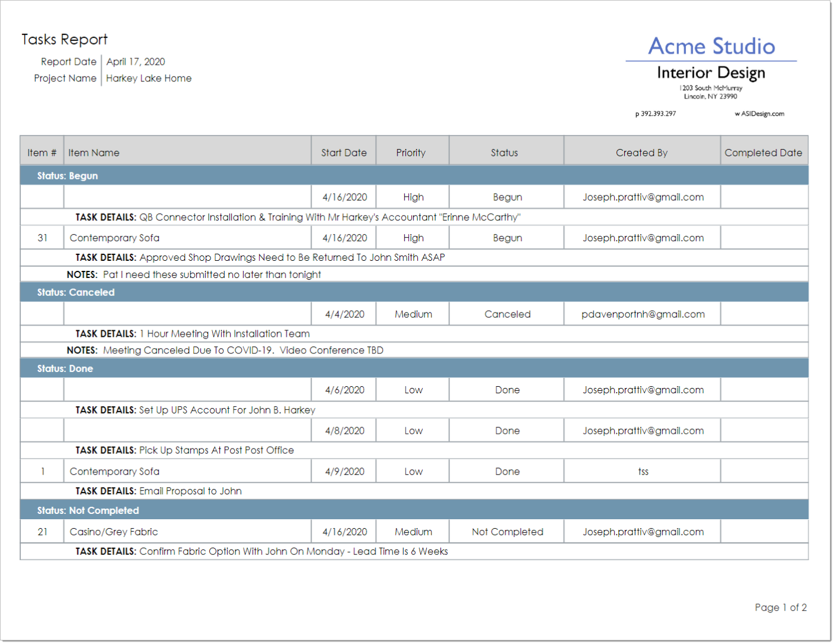Click the 4/6/2020 start date
The image size is (834, 644).
pos(345,390)
